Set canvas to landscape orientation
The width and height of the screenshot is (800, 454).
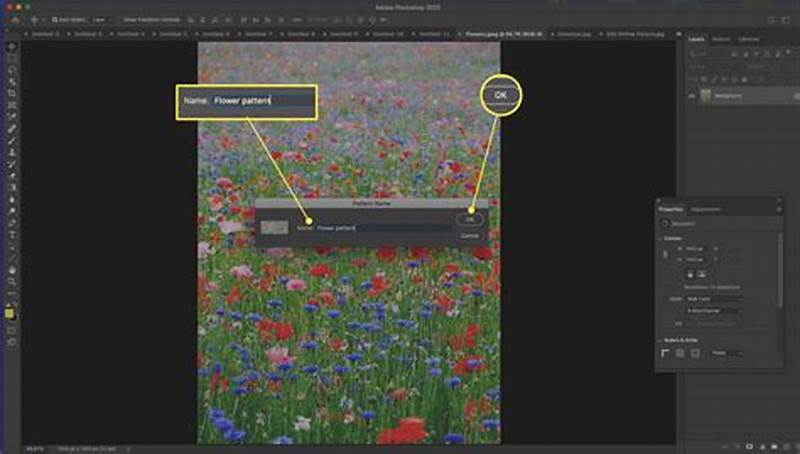click(702, 274)
